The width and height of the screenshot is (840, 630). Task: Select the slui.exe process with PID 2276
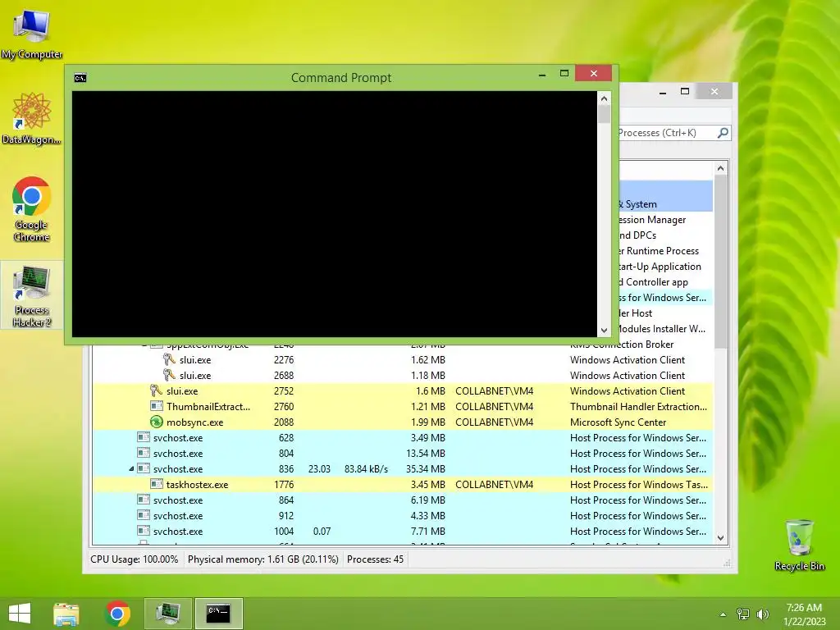(x=402, y=360)
